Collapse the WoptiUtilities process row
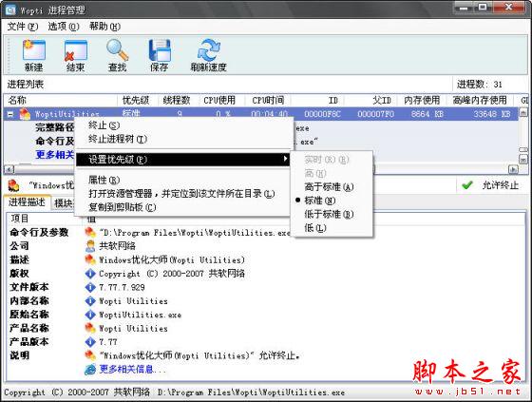Viewport: 532px width, 402px height. (10, 114)
